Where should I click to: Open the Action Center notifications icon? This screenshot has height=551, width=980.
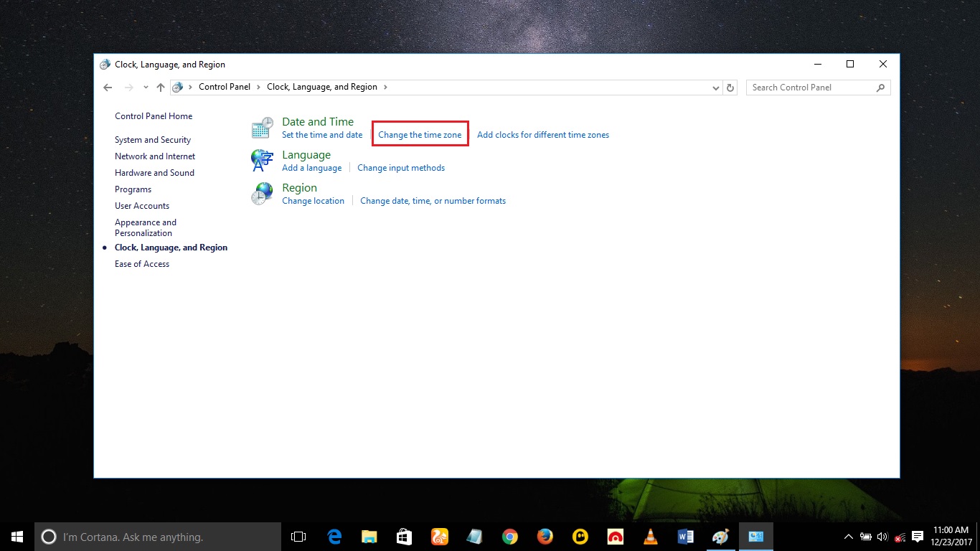pyautogui.click(x=918, y=537)
